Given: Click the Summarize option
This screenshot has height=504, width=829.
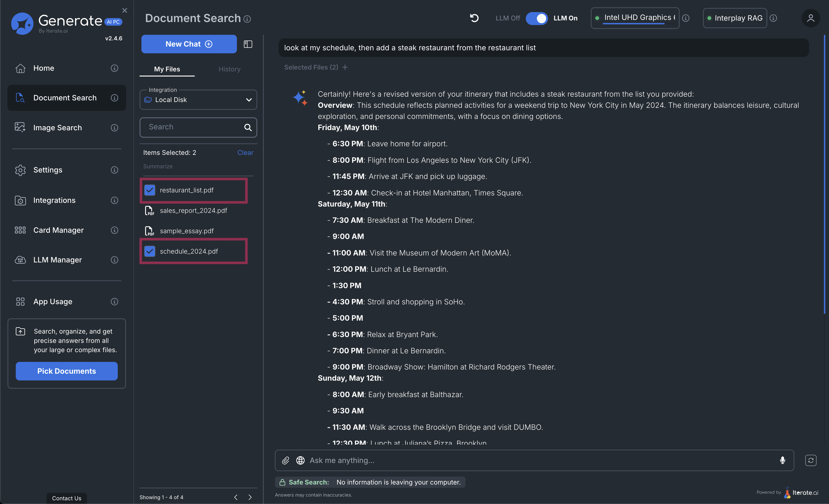Looking at the screenshot, I should tap(158, 166).
